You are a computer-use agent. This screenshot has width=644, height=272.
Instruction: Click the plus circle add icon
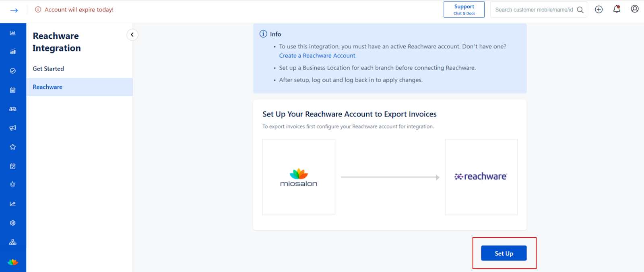[x=599, y=9]
